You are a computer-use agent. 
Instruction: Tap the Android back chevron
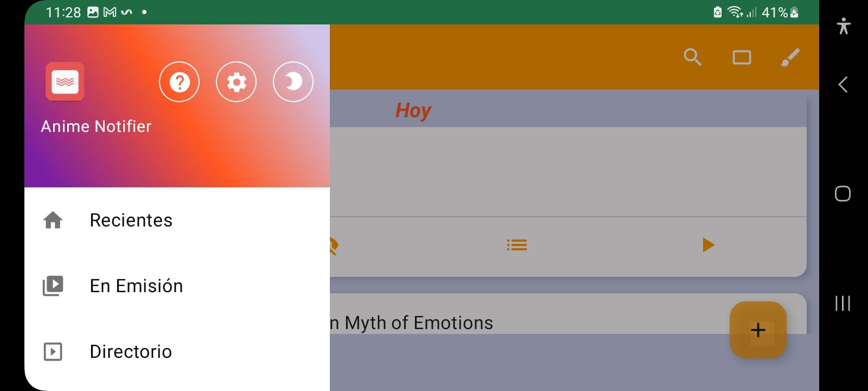click(x=843, y=84)
